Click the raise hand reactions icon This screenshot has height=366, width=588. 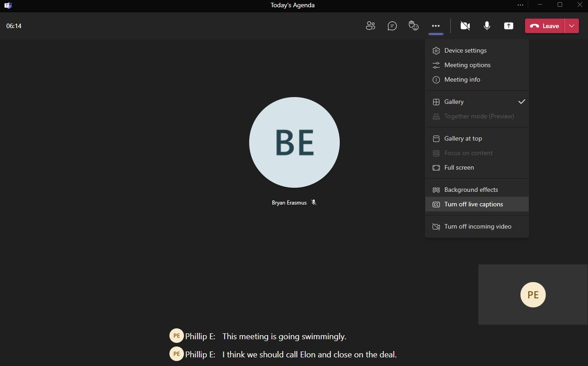point(414,26)
